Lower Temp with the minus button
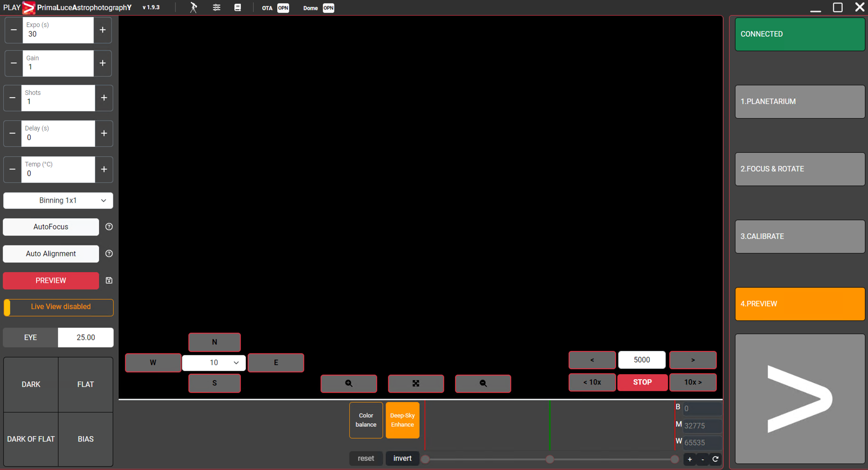The image size is (868, 470). point(13,169)
